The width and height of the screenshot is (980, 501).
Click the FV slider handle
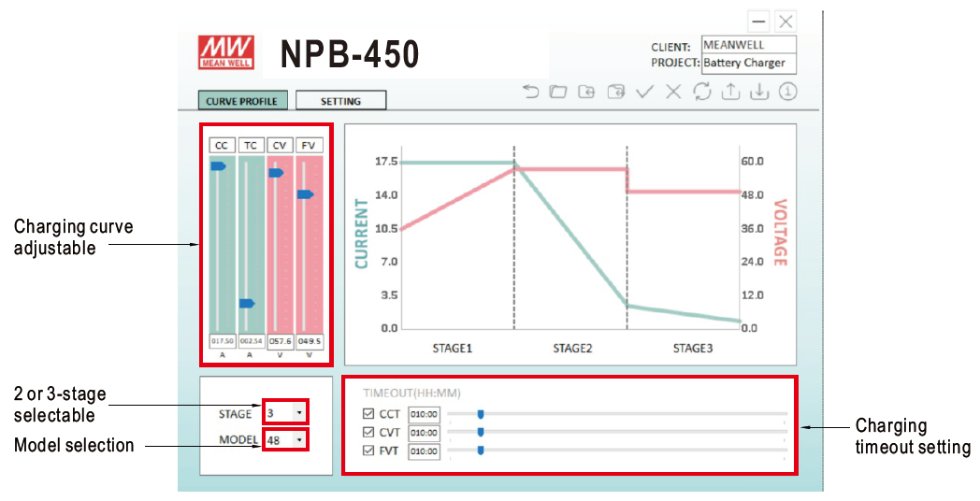pyautogui.click(x=305, y=194)
